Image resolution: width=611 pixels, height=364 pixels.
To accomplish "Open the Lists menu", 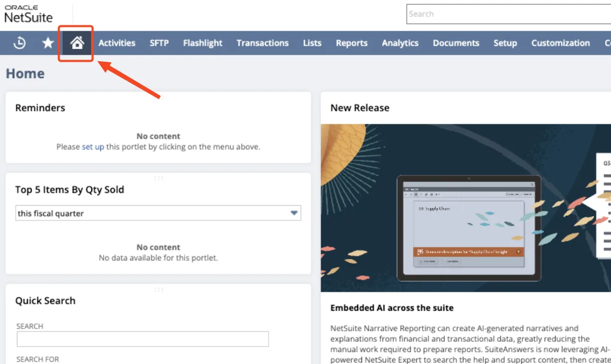I will (312, 43).
